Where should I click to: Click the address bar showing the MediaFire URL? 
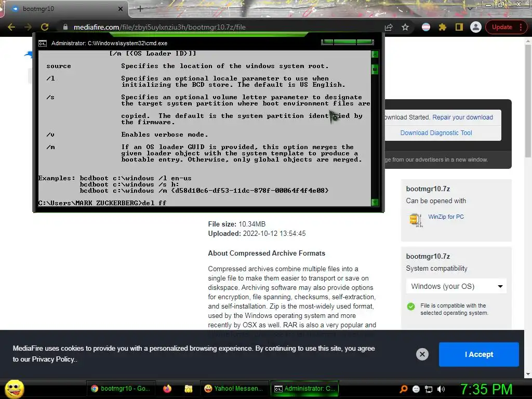click(224, 27)
